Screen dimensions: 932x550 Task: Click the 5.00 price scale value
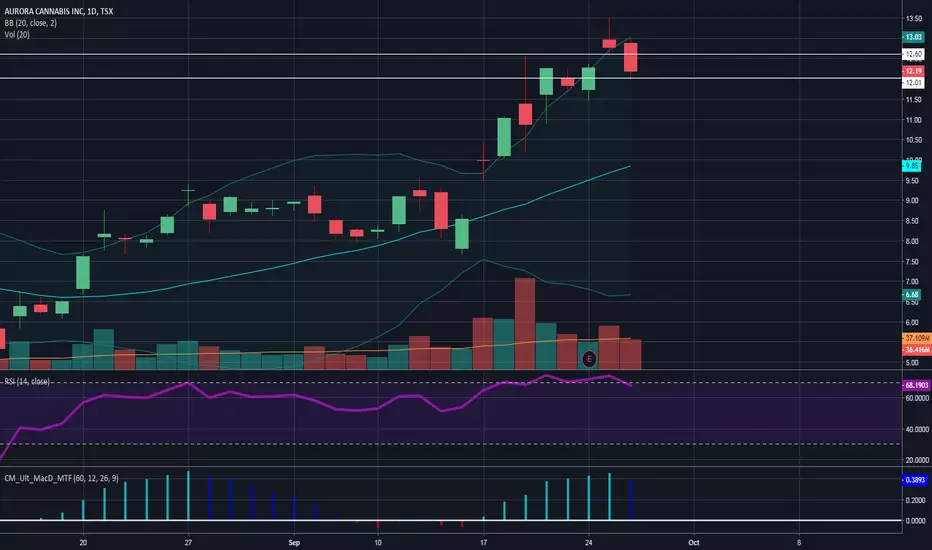point(912,362)
